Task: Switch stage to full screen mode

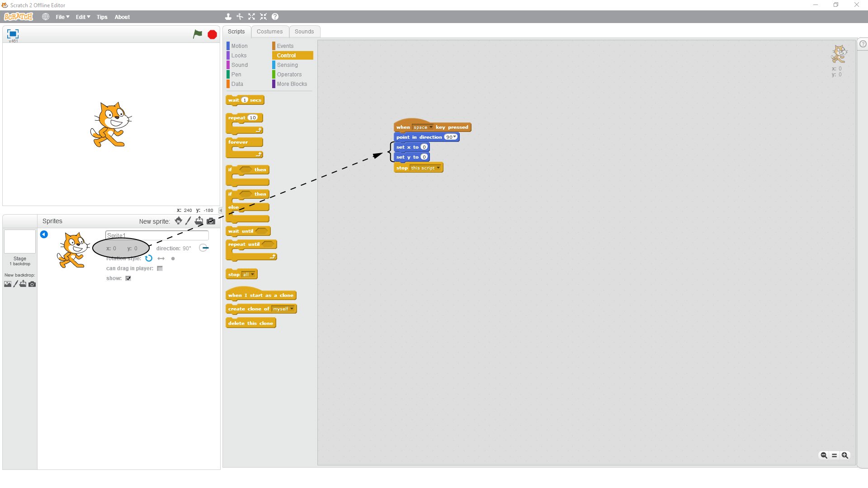Action: pos(13,34)
